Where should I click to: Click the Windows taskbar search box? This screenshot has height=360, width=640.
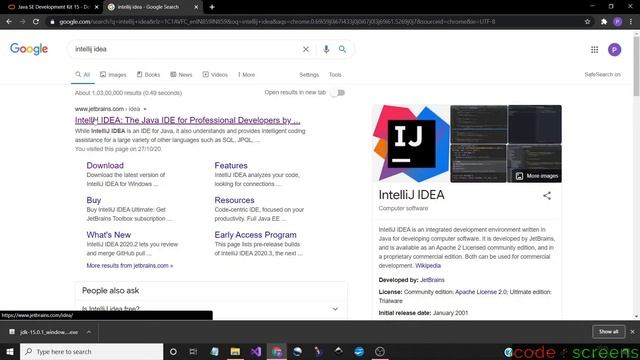pos(91,351)
